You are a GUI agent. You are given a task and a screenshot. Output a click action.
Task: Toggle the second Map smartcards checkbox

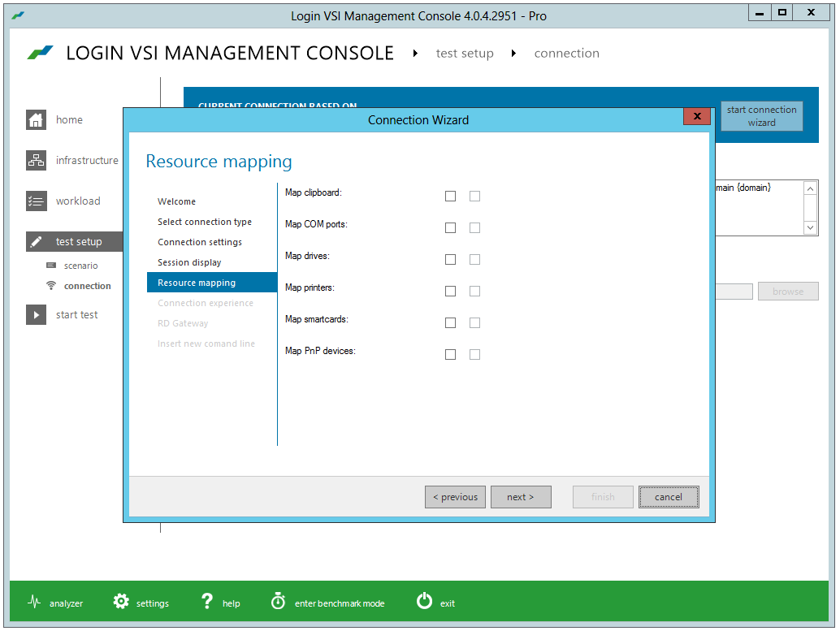click(x=474, y=322)
